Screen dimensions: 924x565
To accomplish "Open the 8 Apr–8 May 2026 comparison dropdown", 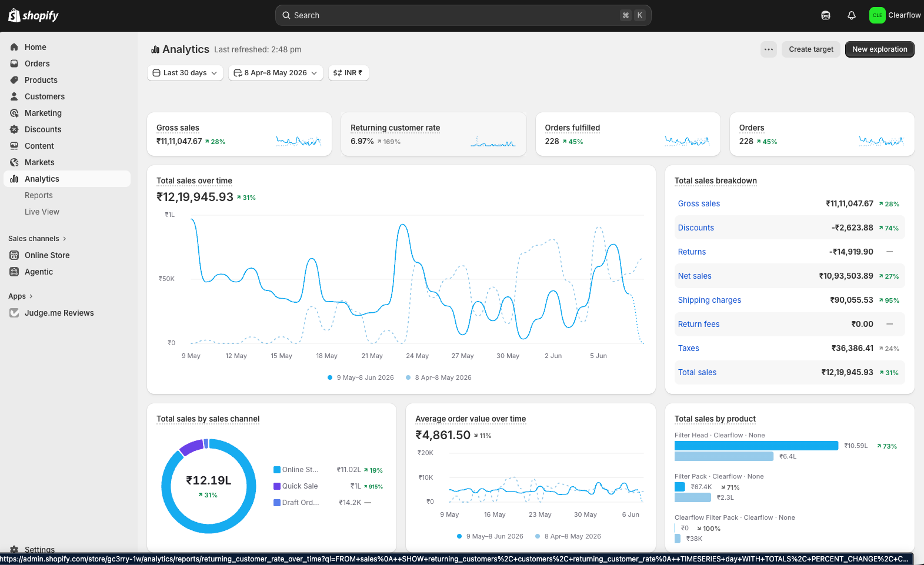I will click(275, 73).
